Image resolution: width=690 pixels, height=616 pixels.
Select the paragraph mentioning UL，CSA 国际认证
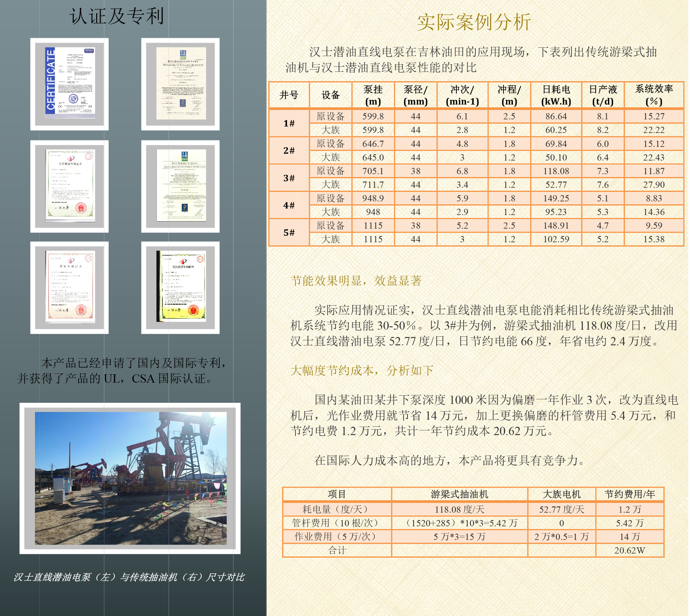click(x=122, y=370)
